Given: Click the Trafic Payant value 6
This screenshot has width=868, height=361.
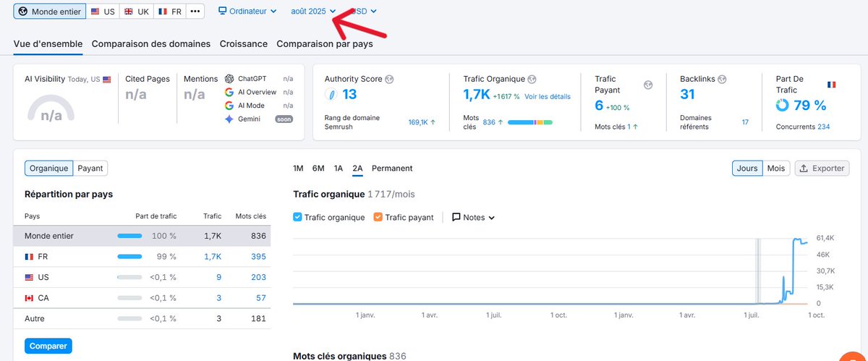Looking at the screenshot, I should coord(599,105).
